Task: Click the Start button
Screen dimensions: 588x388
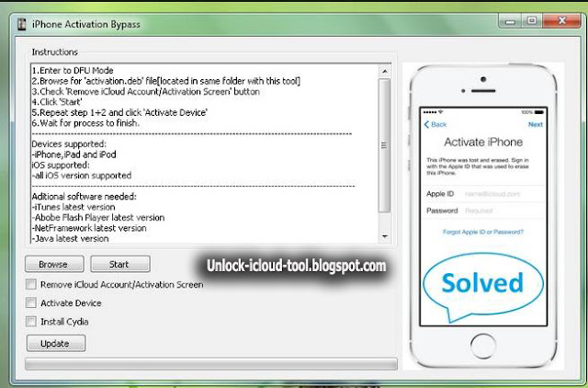Action: click(120, 264)
